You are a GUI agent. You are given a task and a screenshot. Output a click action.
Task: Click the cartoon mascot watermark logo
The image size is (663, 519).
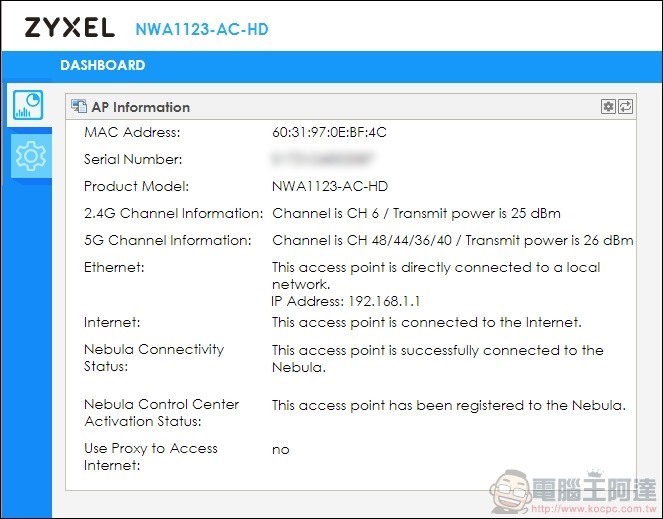(x=510, y=491)
